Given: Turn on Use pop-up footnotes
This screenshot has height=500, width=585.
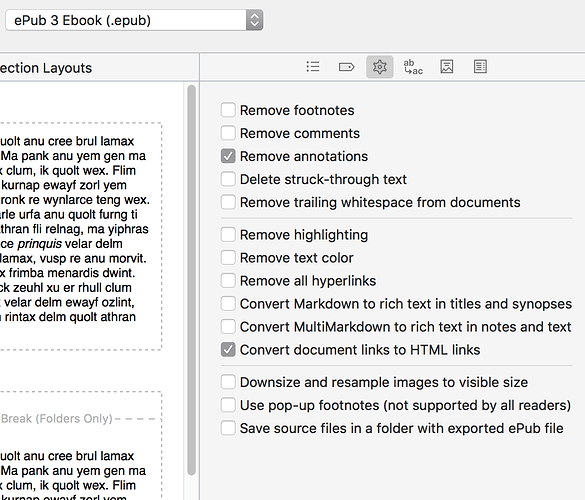Looking at the screenshot, I should [228, 405].
